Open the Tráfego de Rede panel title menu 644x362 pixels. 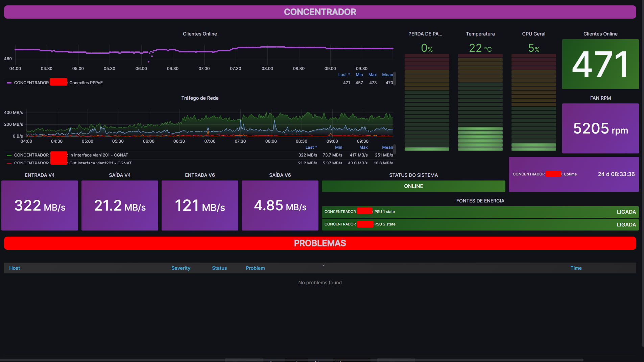(x=199, y=98)
